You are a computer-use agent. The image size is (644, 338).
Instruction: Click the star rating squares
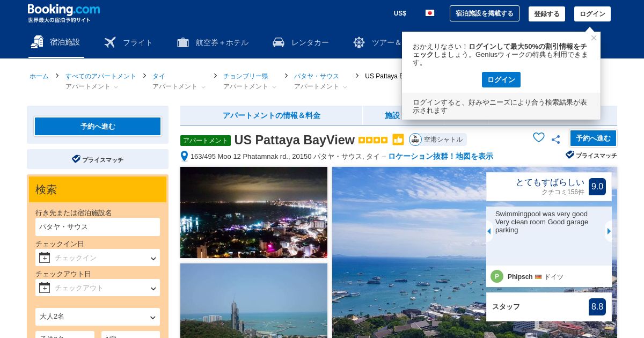[x=373, y=140]
